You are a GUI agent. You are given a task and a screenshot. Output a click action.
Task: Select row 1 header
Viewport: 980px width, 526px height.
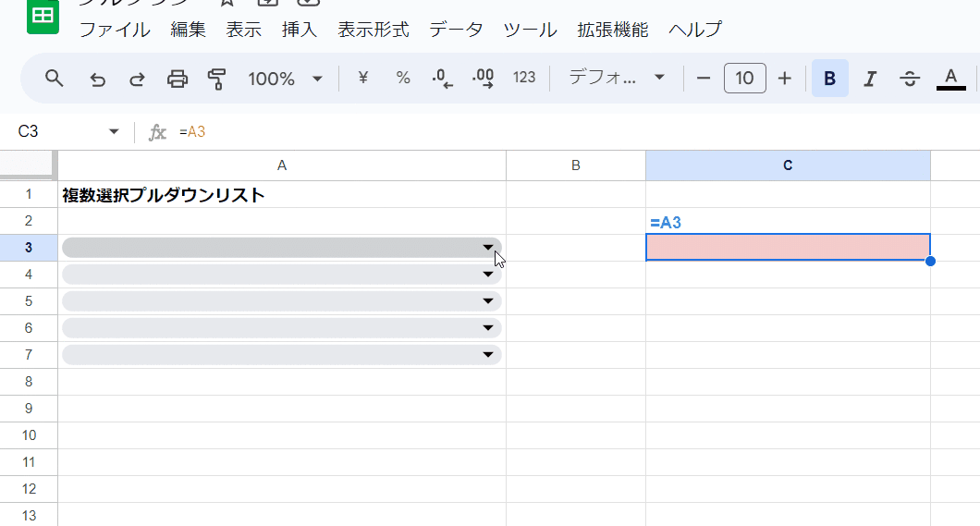coord(29,194)
